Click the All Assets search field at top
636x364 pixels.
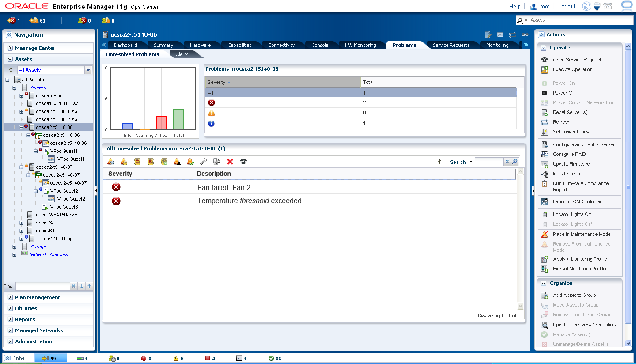575,20
